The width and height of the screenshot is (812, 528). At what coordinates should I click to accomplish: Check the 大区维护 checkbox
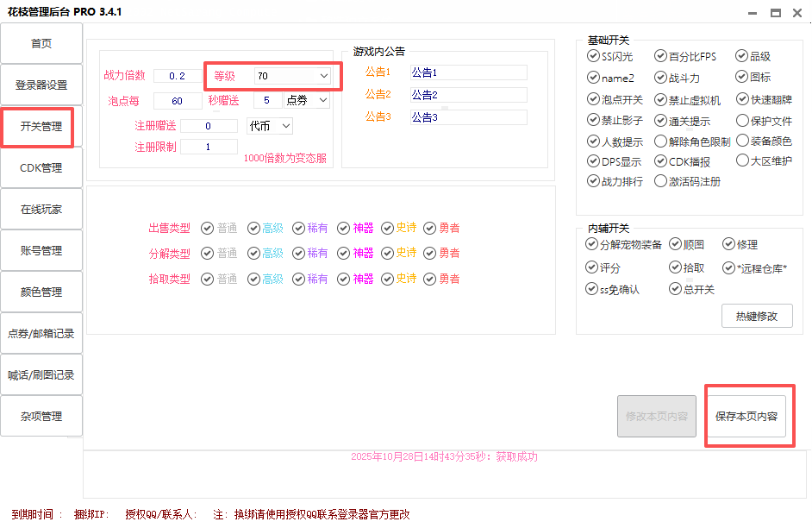pyautogui.click(x=742, y=160)
